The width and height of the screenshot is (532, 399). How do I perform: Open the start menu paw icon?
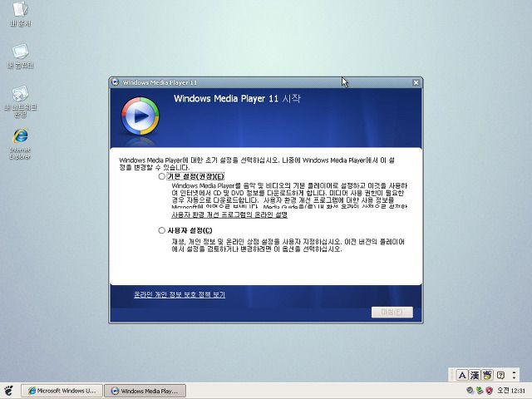(x=8, y=391)
